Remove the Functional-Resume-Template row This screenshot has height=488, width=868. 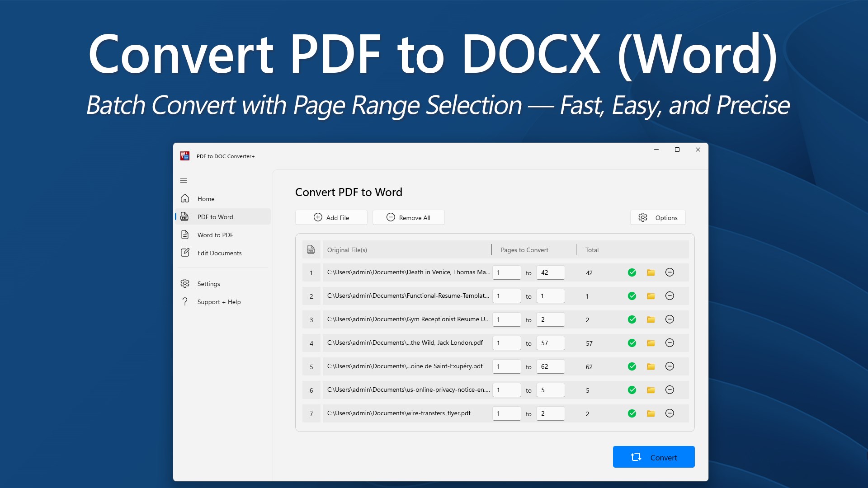tap(670, 296)
